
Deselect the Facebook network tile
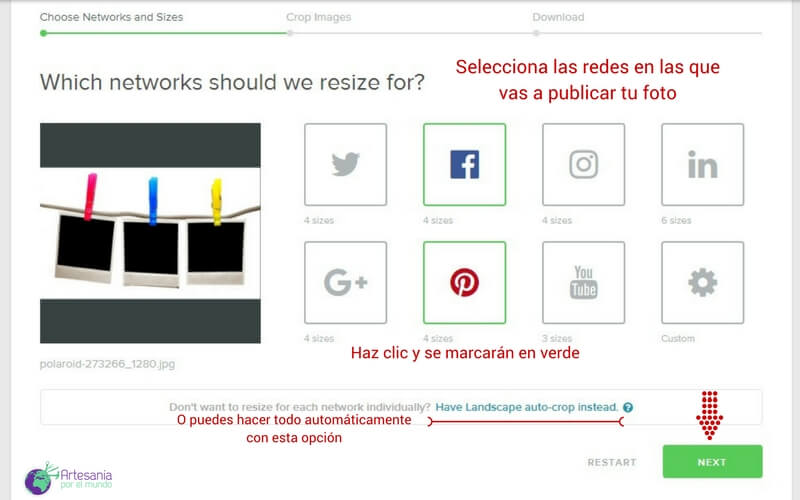(x=464, y=165)
